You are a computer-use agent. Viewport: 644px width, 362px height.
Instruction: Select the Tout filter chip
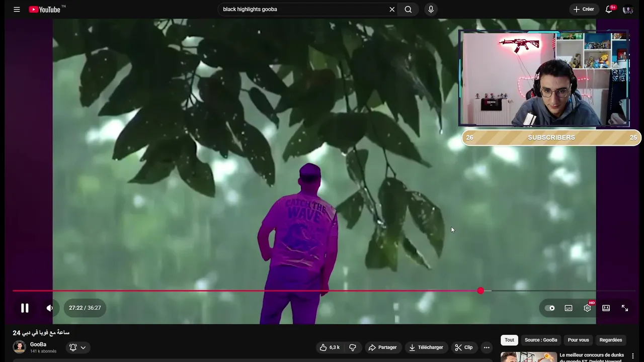click(510, 340)
